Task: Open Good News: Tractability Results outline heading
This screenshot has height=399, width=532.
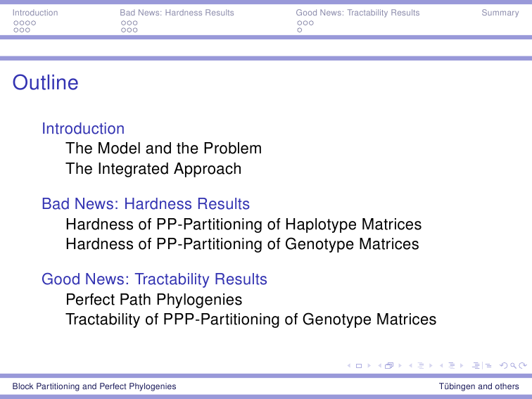Action: click(154, 279)
